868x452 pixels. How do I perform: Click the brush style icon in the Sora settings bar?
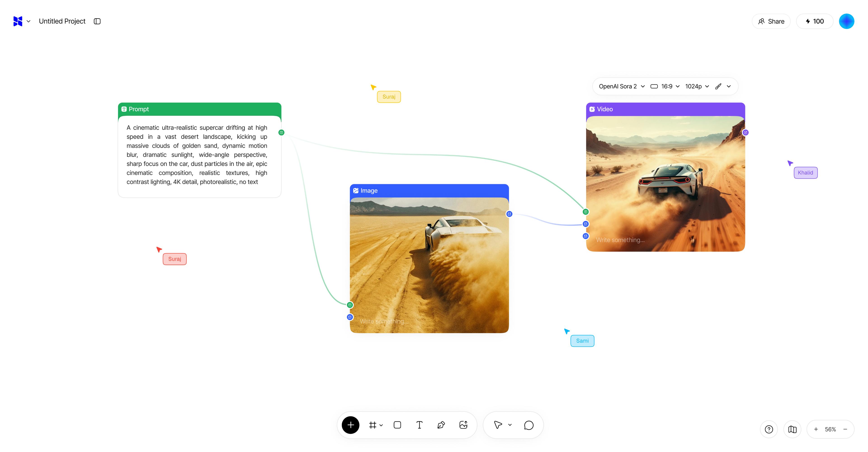pos(718,86)
